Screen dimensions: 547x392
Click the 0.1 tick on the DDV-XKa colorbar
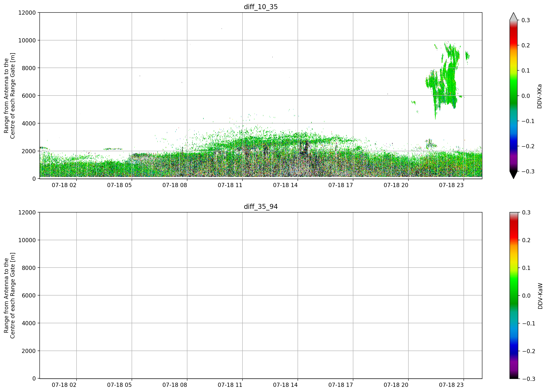tap(526, 71)
